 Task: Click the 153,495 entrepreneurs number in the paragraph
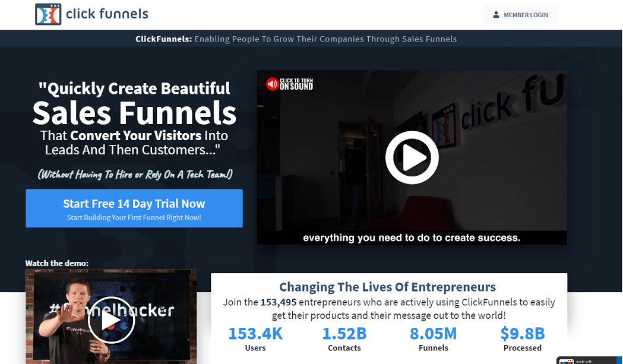279,302
